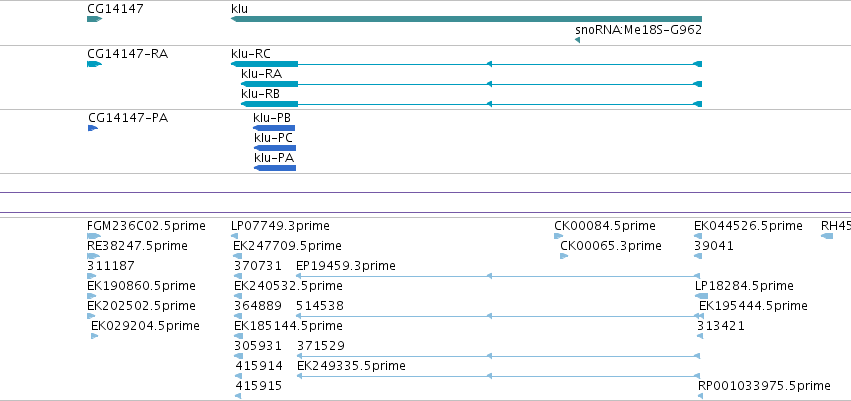
Task: Select the LP18284.5prime EST arrow
Action: click(701, 296)
